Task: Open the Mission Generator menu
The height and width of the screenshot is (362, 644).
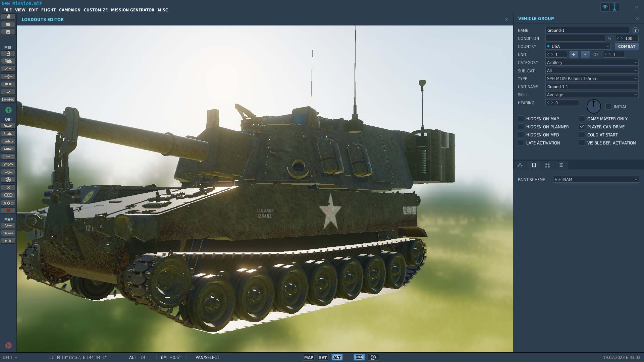Action: (x=132, y=10)
